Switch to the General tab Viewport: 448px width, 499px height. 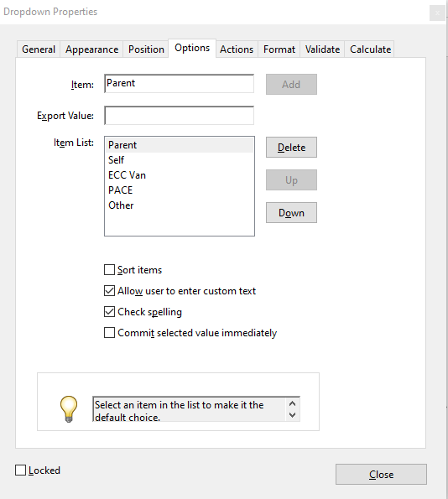coord(39,49)
